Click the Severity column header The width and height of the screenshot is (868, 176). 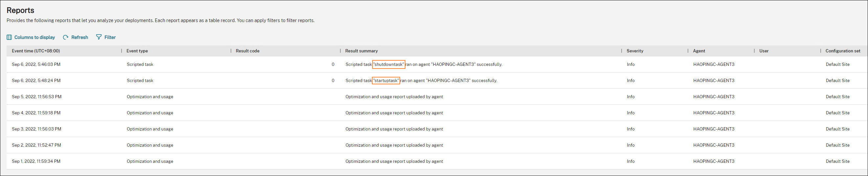click(x=635, y=51)
